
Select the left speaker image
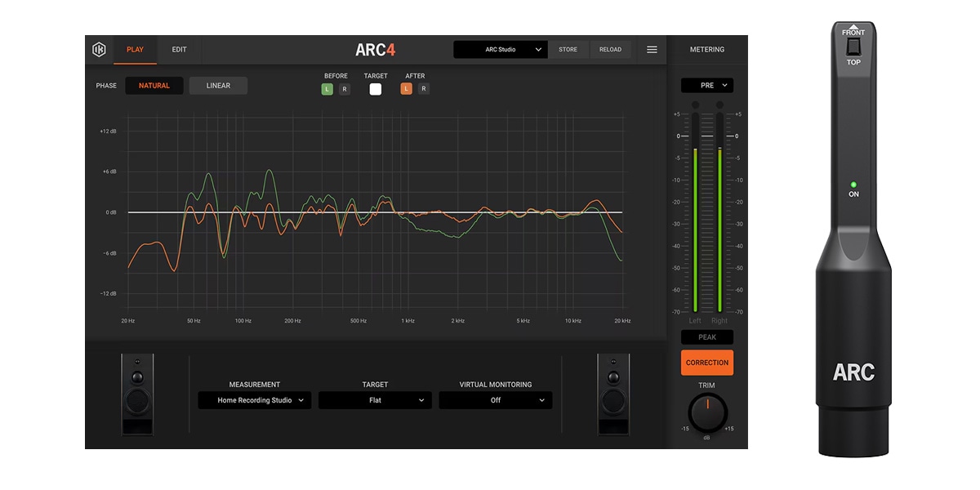pos(137,394)
